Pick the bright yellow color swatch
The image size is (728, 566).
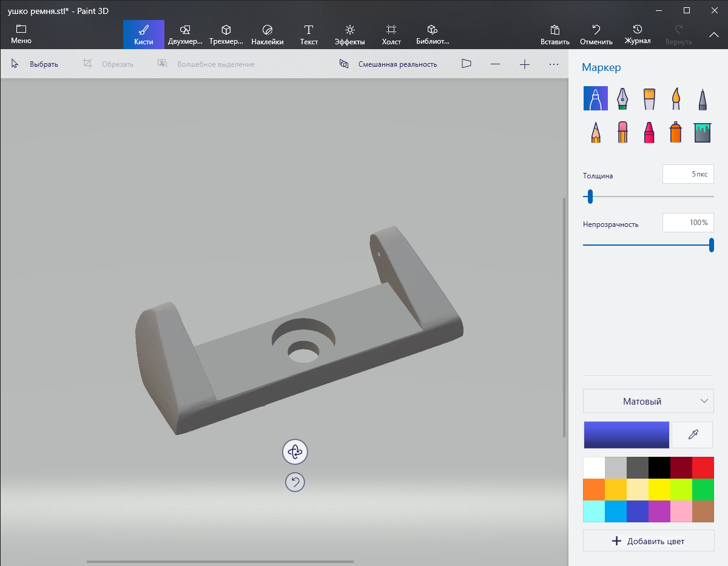[x=659, y=490]
